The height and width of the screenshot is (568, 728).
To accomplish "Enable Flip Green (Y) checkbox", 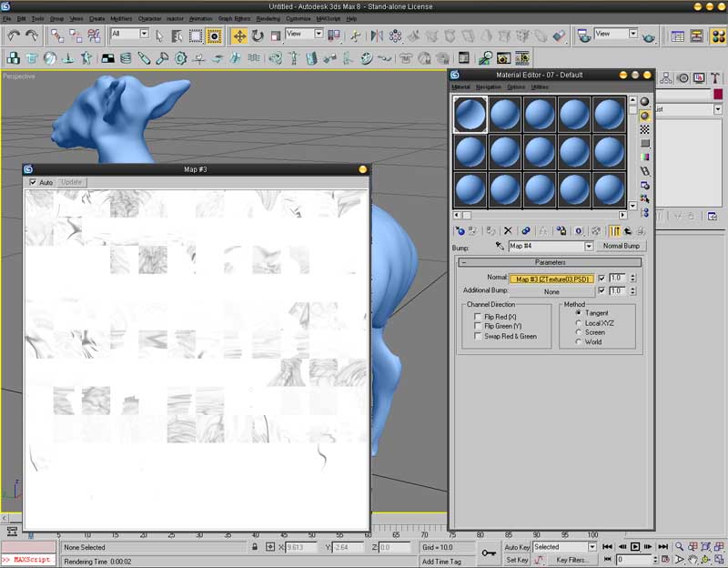I will (477, 326).
